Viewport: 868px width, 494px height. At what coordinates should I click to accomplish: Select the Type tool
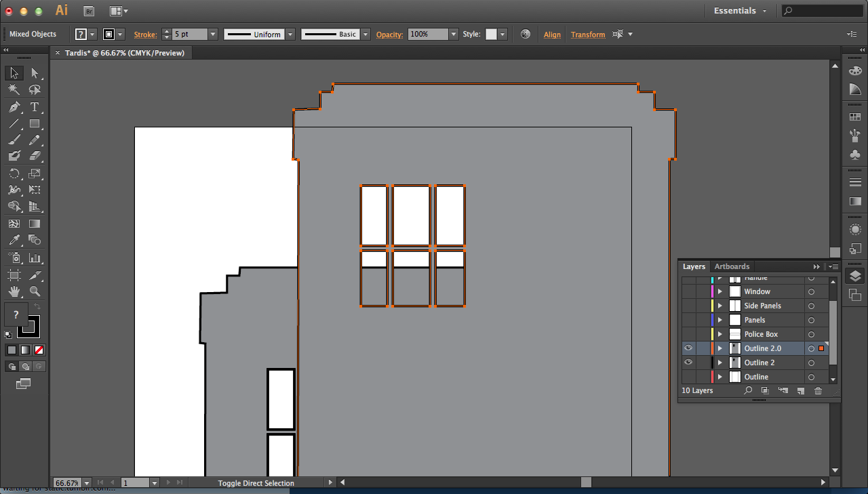tap(35, 107)
